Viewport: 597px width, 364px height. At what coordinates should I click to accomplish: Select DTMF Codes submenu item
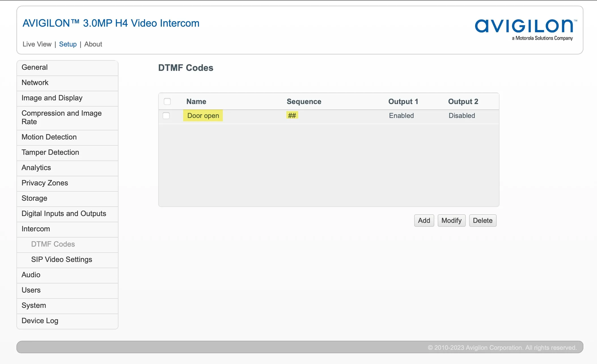(x=67, y=244)
